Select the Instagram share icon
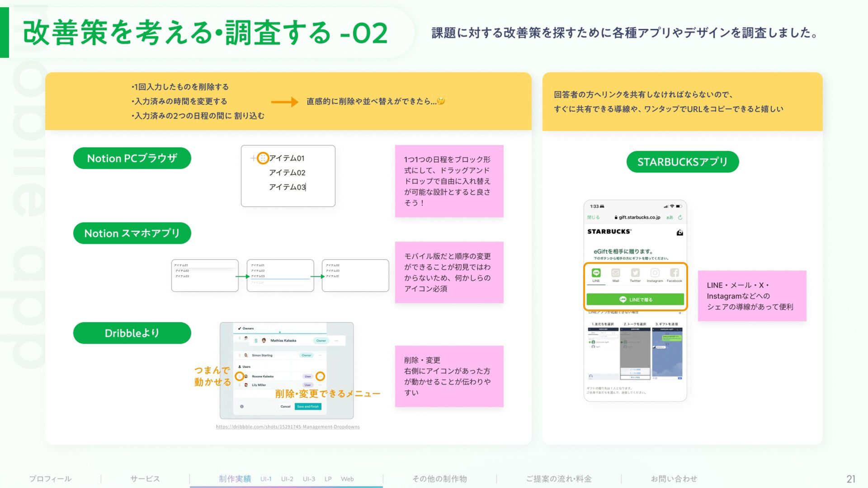The image size is (868, 488). 655,272
